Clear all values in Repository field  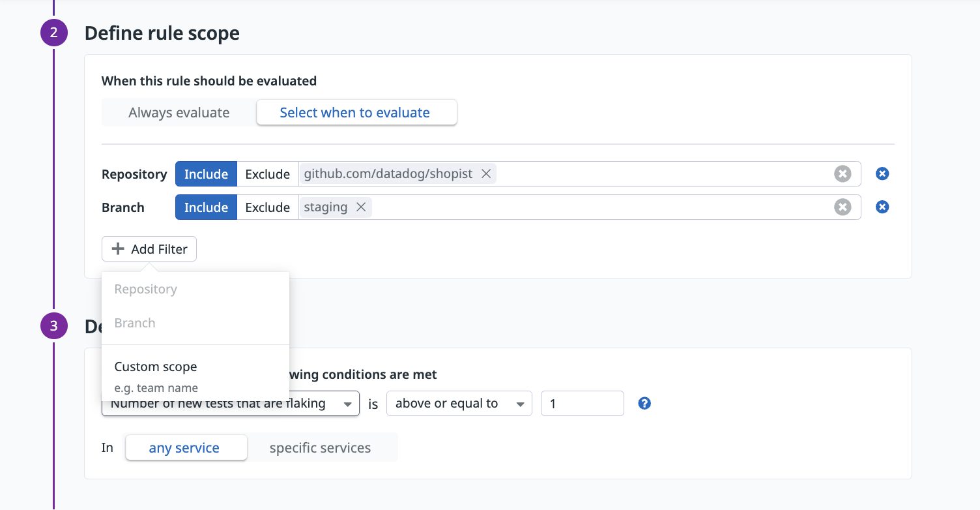tap(843, 173)
